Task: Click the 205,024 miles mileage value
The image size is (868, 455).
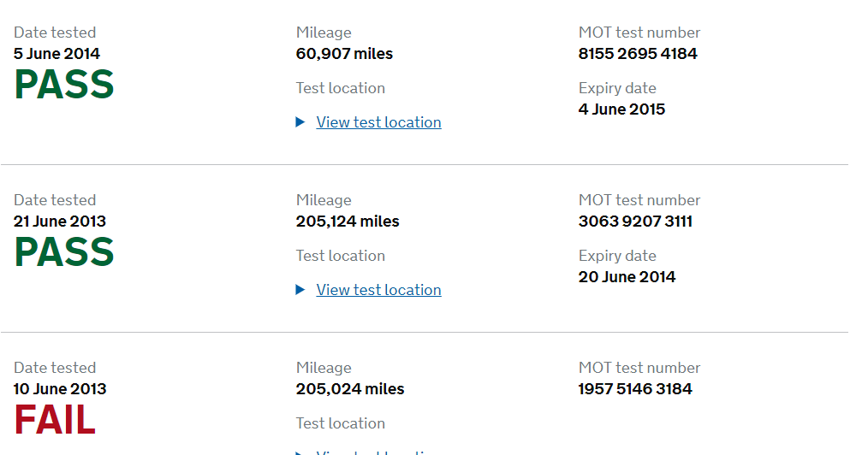Action: [x=349, y=389]
